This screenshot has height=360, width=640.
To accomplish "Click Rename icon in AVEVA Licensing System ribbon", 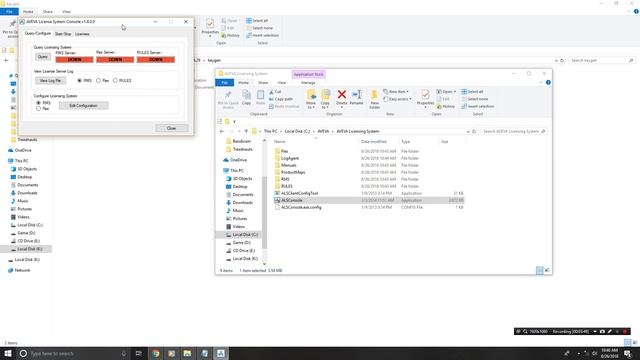I will click(356, 95).
